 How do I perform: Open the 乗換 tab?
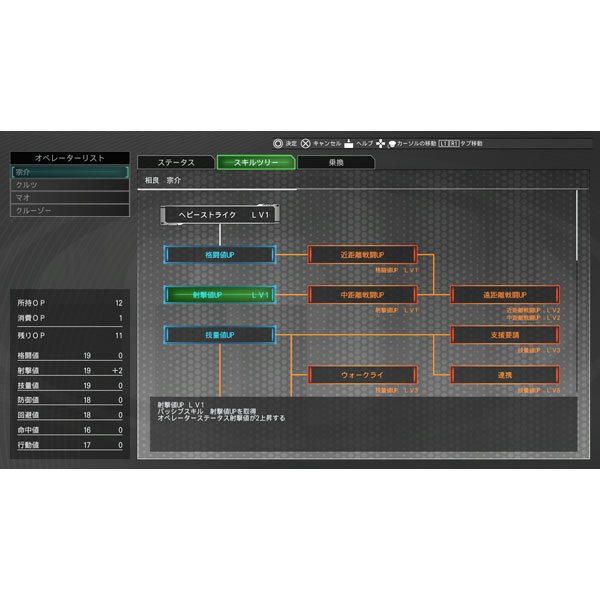click(336, 162)
